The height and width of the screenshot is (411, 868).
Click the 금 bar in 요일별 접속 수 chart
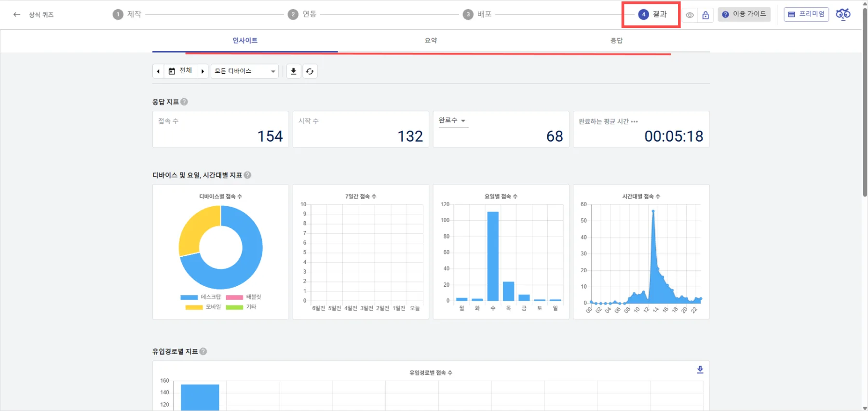[524, 298]
